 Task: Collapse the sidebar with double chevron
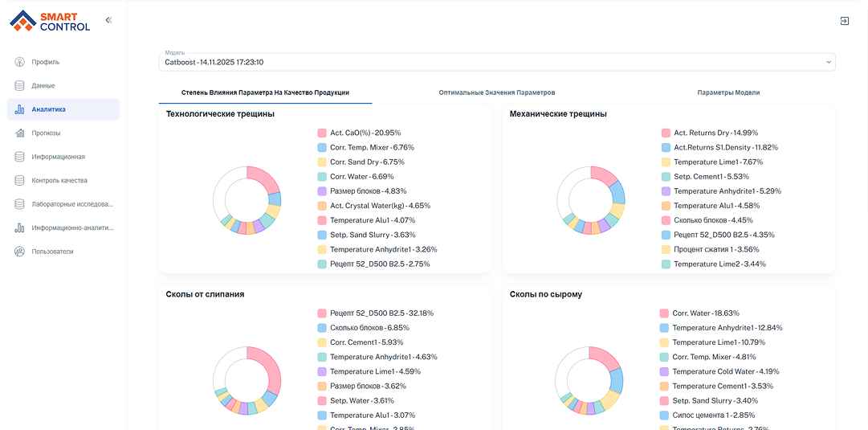coord(108,20)
